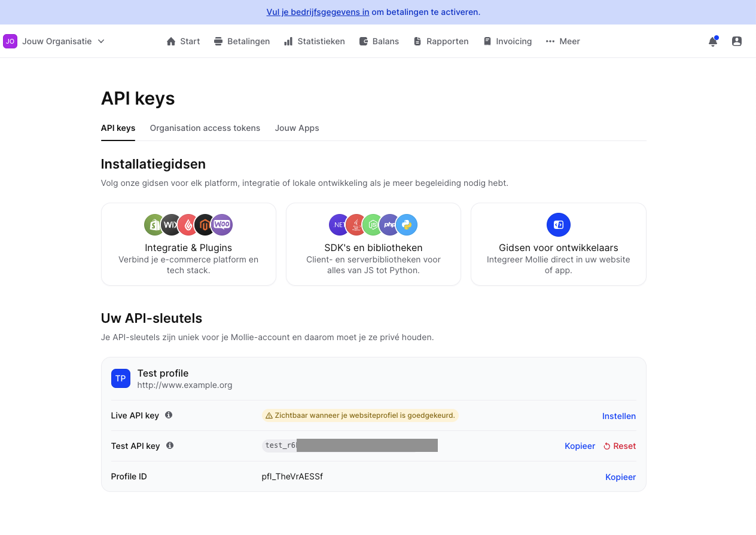Go to Statistieken in the navigation bar
Viewport: 756px width, 535px height.
(314, 41)
